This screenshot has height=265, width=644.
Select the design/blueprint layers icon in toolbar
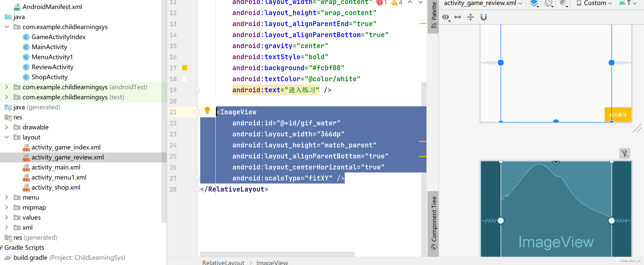click(534, 4)
